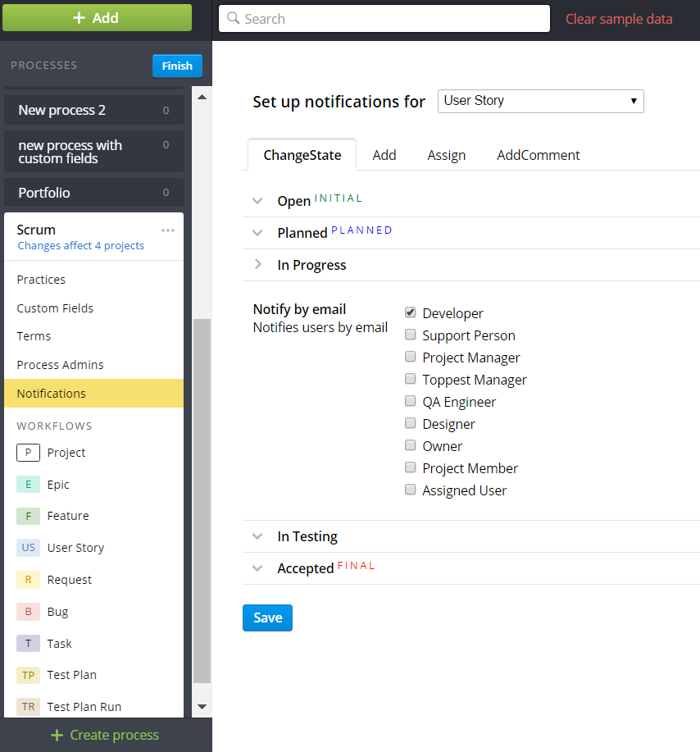Select the Request workflow icon
The height and width of the screenshot is (752, 700).
coord(28,580)
